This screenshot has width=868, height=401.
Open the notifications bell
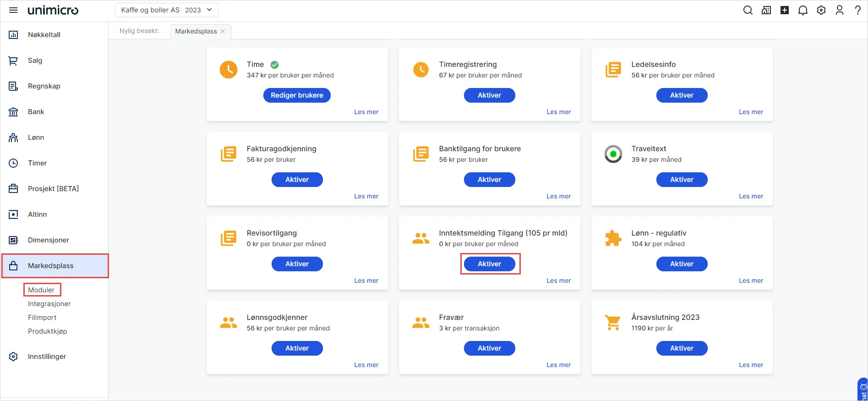click(x=803, y=10)
